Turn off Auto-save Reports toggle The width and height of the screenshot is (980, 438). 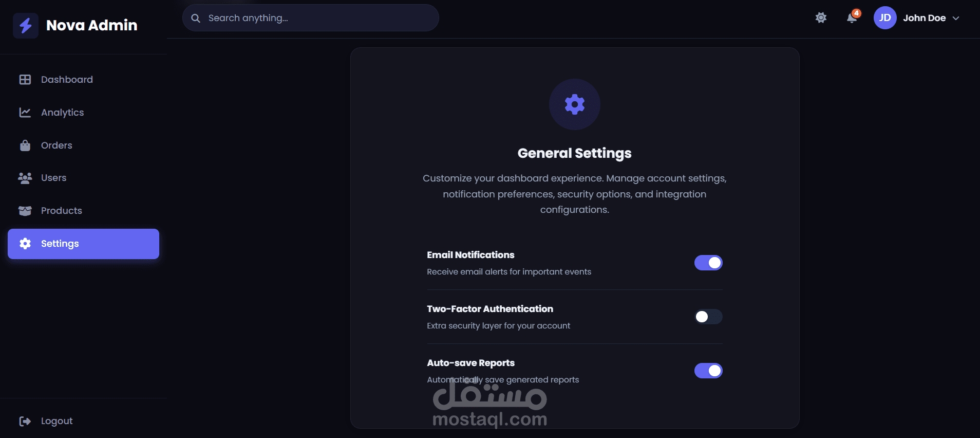click(708, 371)
